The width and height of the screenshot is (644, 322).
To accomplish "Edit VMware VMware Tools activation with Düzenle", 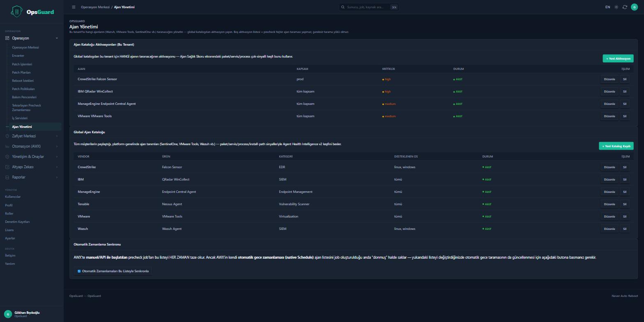I will point(609,116).
